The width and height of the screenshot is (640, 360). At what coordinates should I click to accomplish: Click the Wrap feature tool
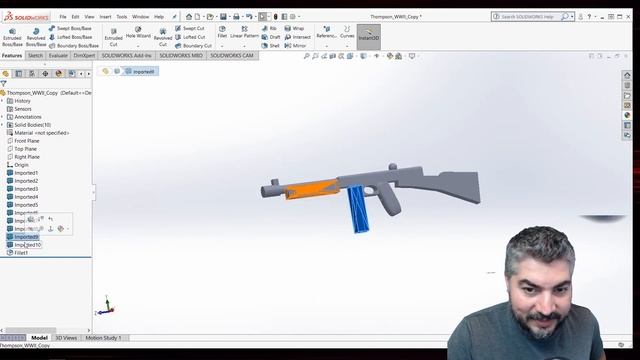coord(294,28)
